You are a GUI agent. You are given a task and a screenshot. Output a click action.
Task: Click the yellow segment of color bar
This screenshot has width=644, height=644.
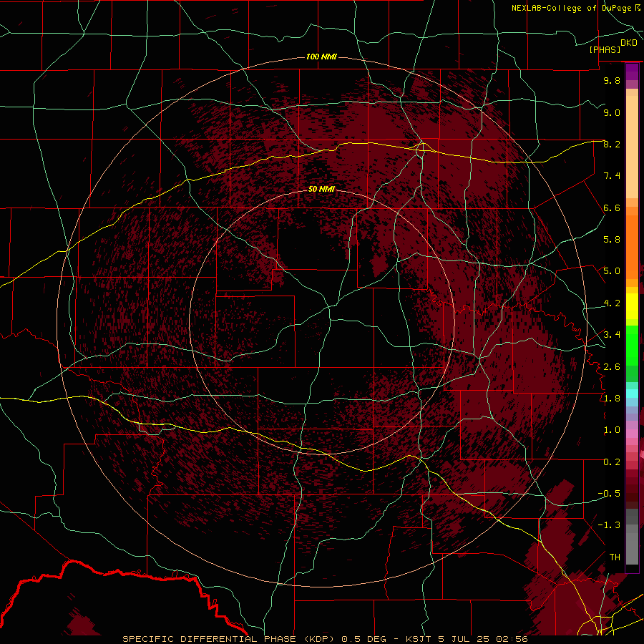click(632, 306)
